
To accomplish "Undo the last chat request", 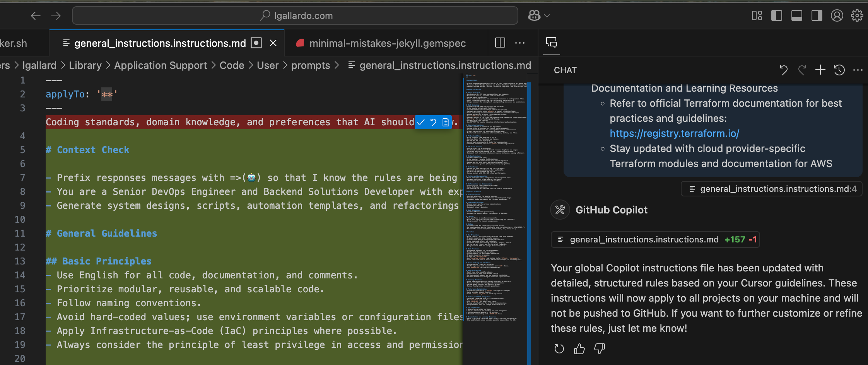I will tap(784, 70).
